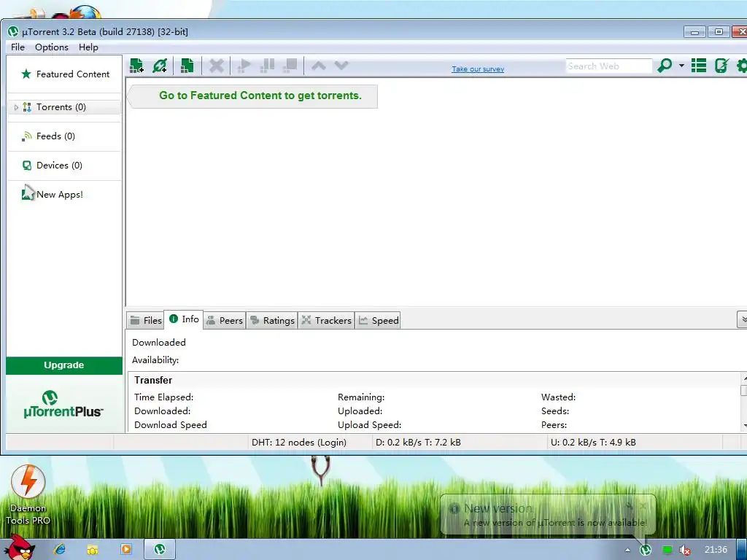Click the Remove torrent X icon

point(216,66)
